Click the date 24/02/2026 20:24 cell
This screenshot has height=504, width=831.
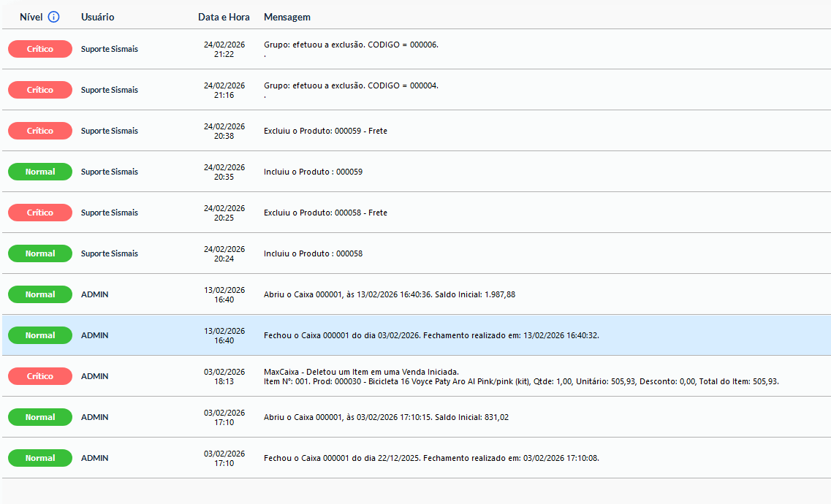point(224,253)
